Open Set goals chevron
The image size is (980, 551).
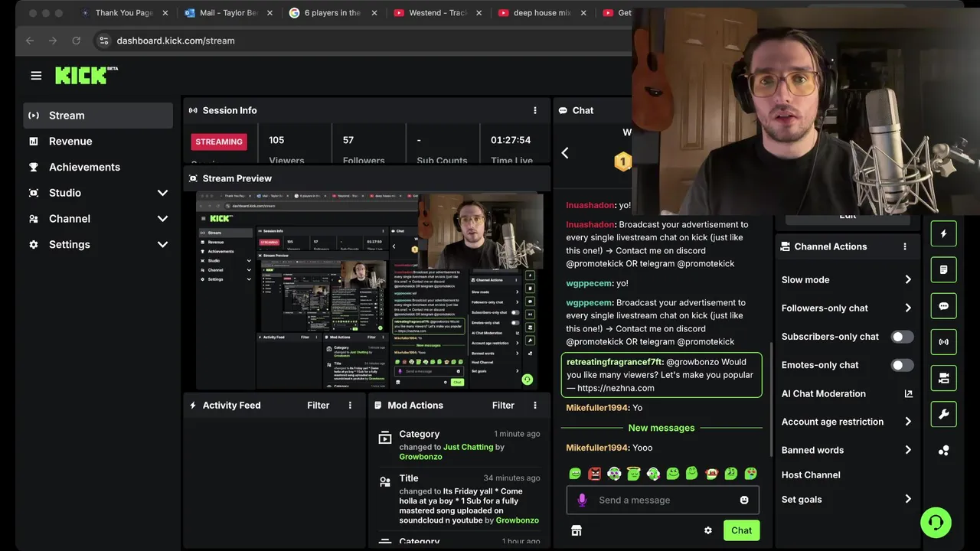pyautogui.click(x=908, y=499)
